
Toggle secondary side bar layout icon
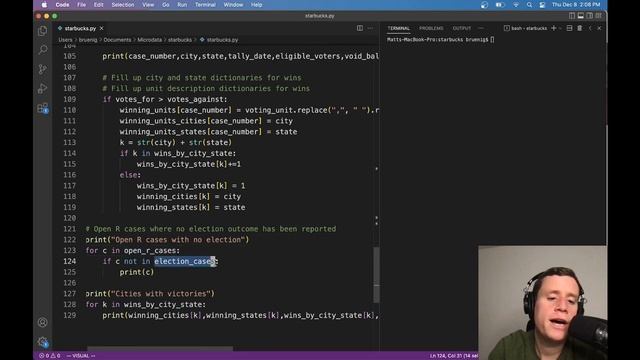589,16
